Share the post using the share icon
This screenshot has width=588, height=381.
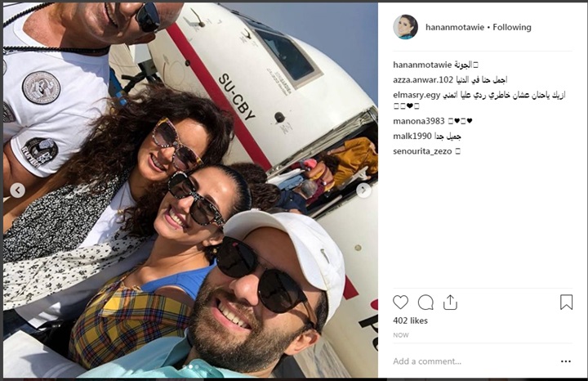tap(450, 303)
